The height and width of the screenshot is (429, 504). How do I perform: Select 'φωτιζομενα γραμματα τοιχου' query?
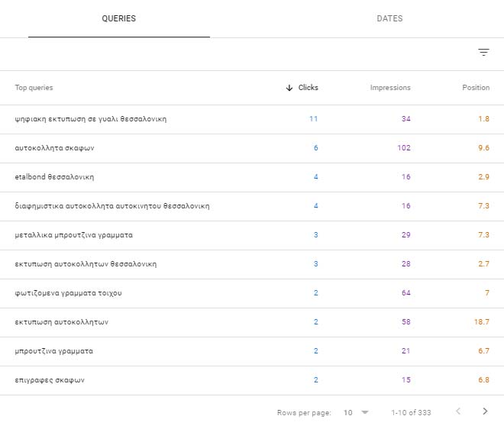[x=68, y=293]
